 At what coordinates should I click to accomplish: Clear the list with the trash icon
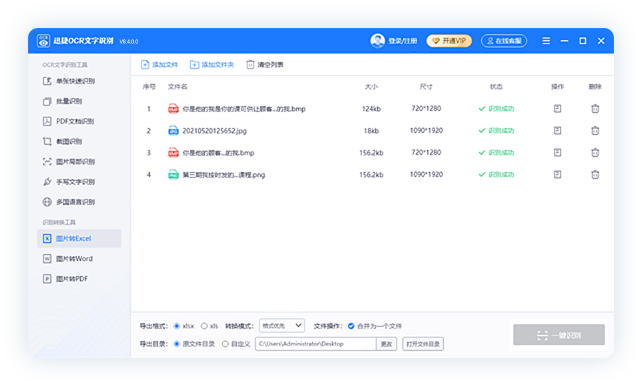250,65
